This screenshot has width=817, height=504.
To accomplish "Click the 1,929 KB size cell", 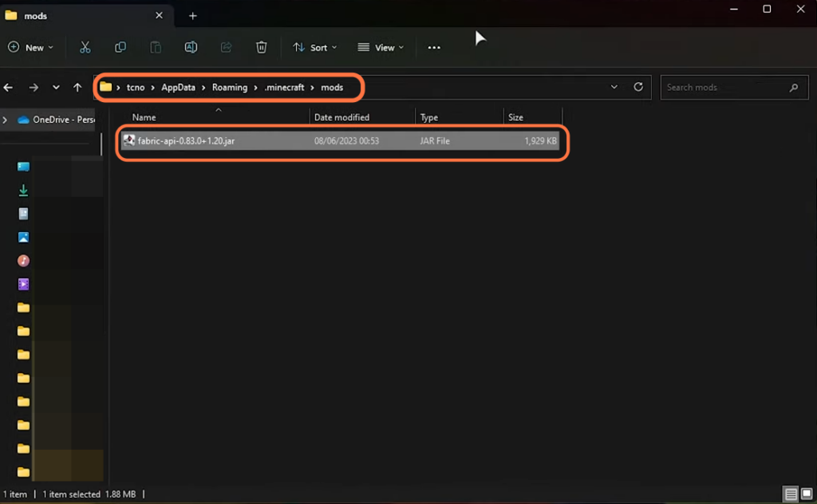I will [540, 141].
